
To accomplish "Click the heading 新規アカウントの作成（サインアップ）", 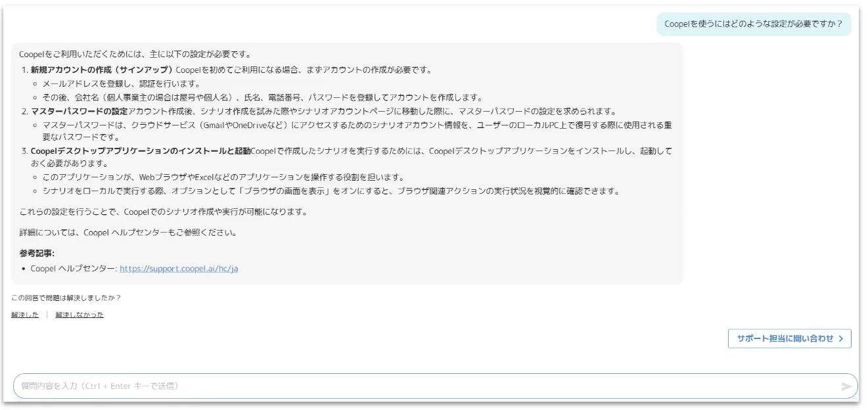I will (103, 70).
